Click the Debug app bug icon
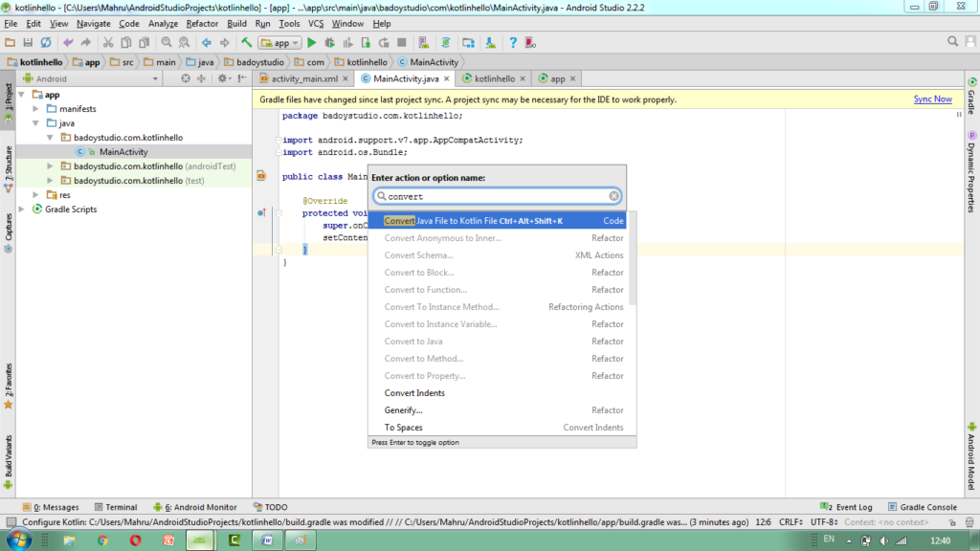 [330, 42]
